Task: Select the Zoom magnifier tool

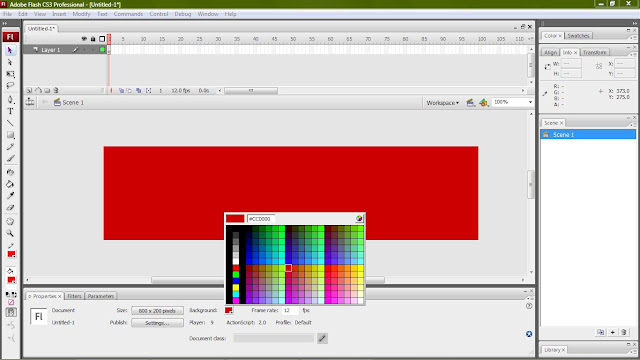Action: [x=11, y=233]
